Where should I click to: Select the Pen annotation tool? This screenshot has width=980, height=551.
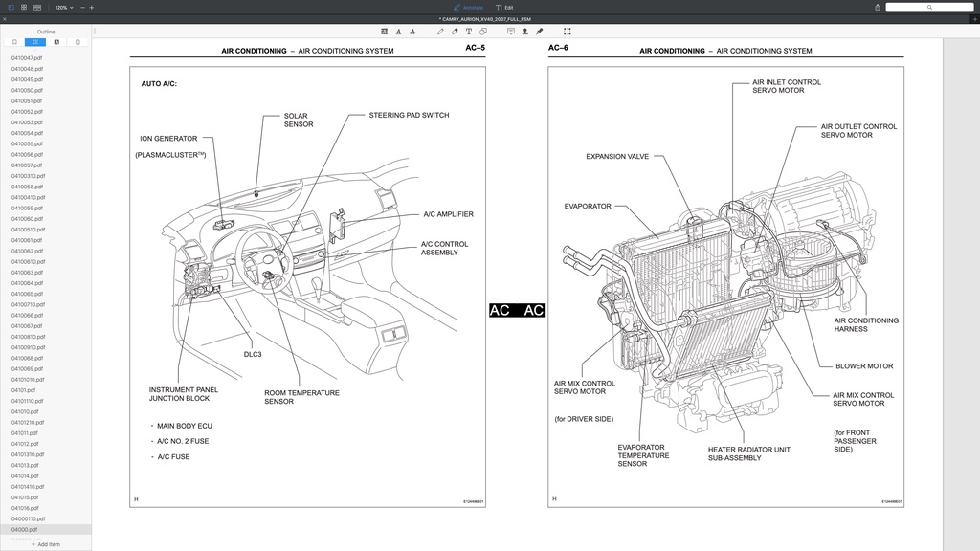[x=440, y=31]
